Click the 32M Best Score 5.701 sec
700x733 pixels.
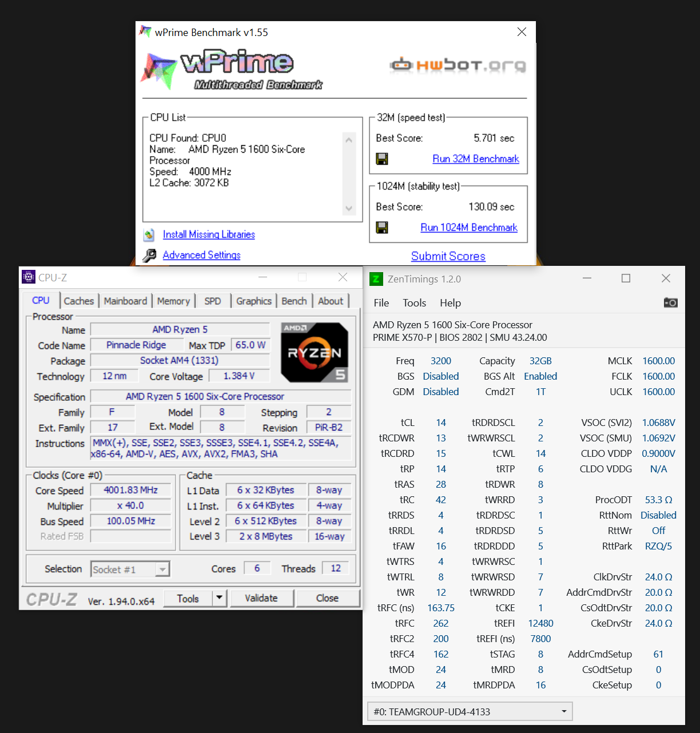click(494, 138)
